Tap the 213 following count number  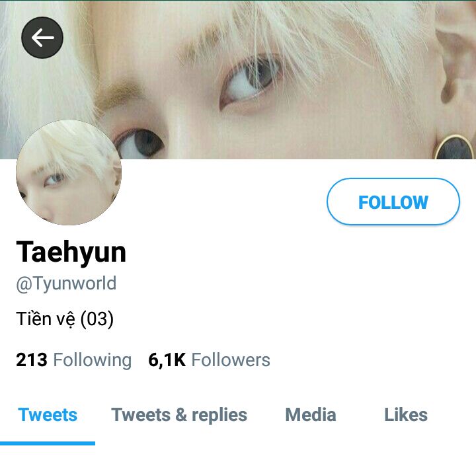click(x=32, y=360)
